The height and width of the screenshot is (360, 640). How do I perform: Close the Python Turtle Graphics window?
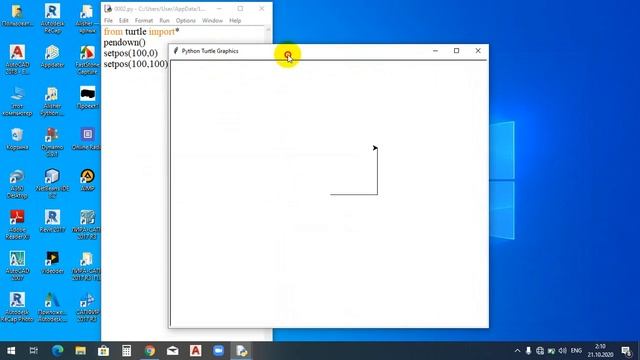(x=478, y=51)
